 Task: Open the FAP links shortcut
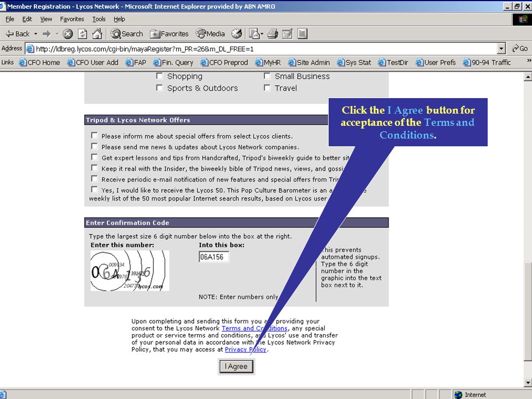[136, 63]
